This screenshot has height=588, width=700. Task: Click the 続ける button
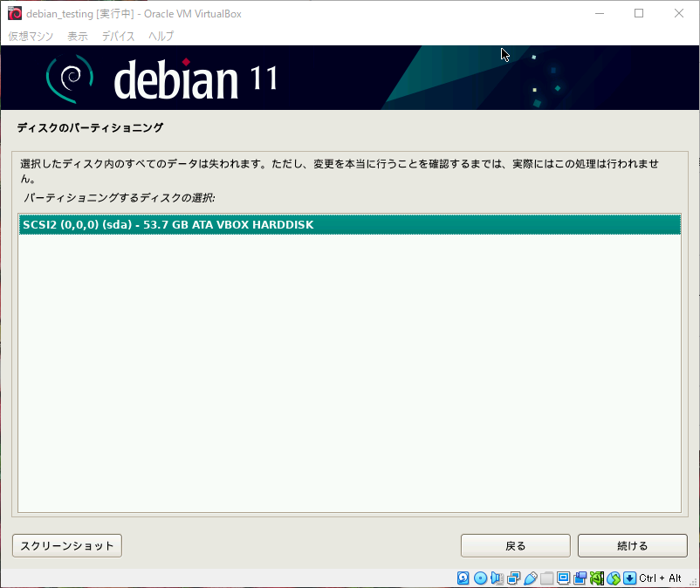pyautogui.click(x=633, y=545)
